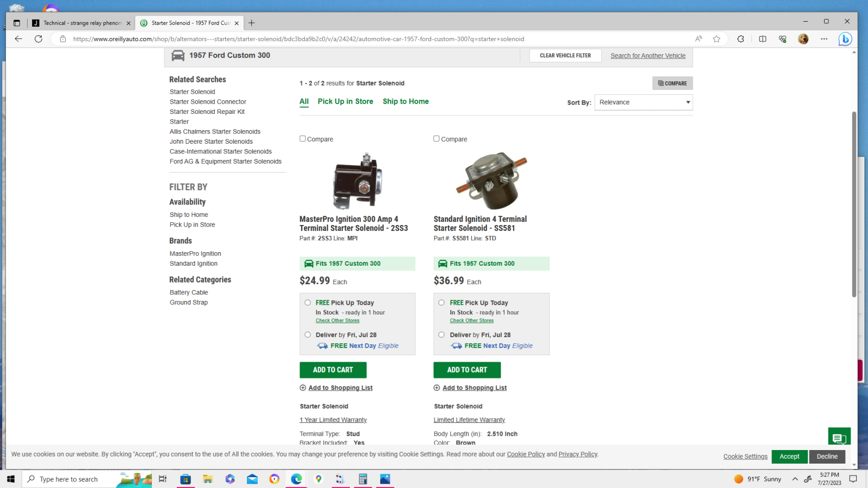The height and width of the screenshot is (488, 868).
Task: Switch to Technical strange relay browser tab
Action: click(x=81, y=23)
